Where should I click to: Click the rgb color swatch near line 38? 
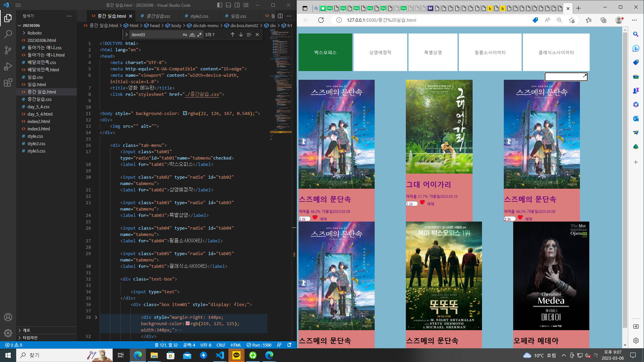[x=188, y=323]
